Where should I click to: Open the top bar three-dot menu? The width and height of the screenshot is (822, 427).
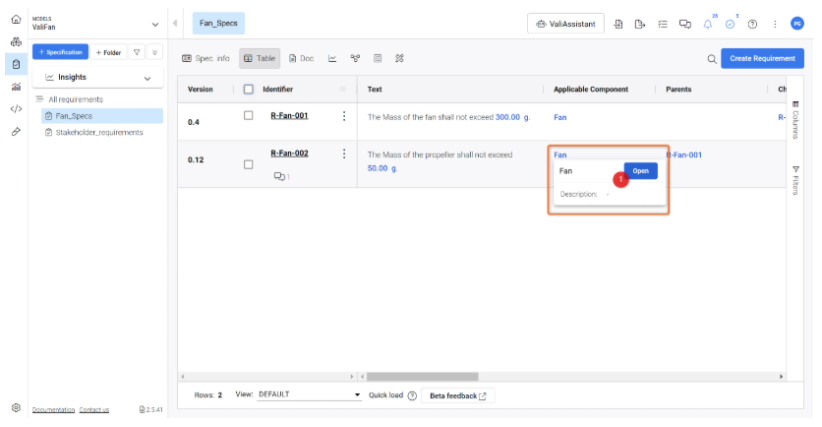pos(775,24)
